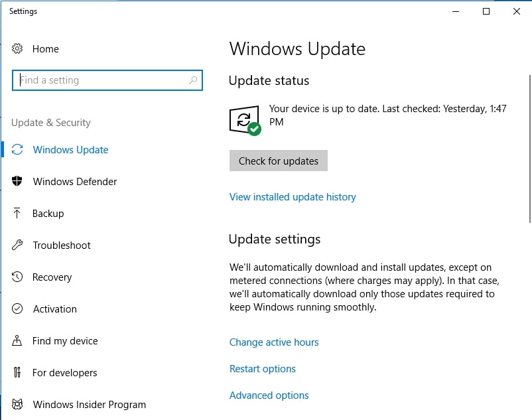Click the Troubleshoot wrench icon
The height and width of the screenshot is (420, 532).
pos(17,245)
